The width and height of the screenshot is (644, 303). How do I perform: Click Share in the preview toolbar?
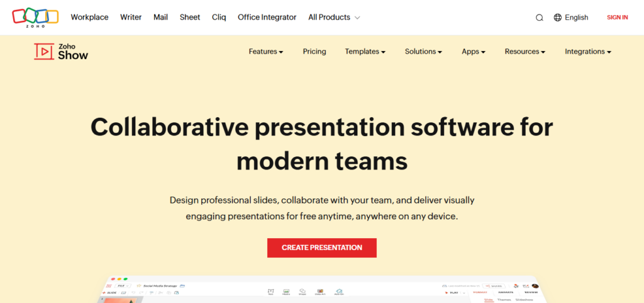point(494,286)
